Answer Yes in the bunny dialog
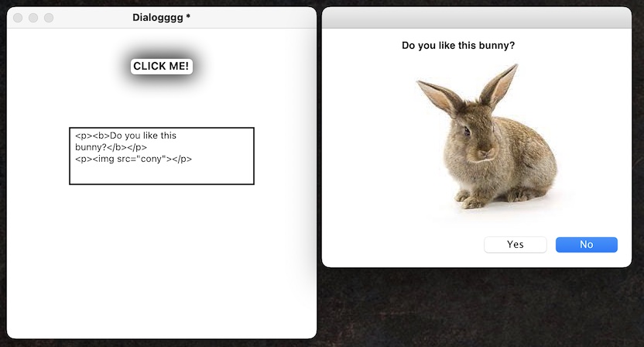The height and width of the screenshot is (347, 644). [515, 245]
